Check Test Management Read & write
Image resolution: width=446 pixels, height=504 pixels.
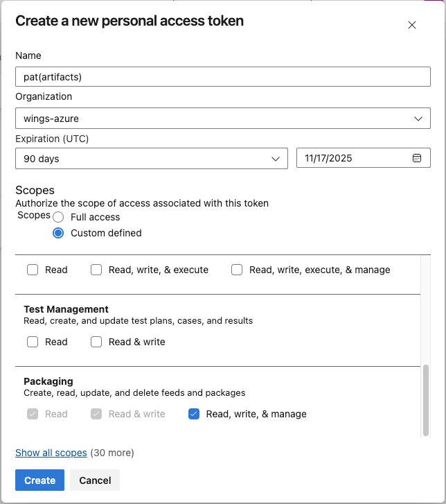(96, 342)
